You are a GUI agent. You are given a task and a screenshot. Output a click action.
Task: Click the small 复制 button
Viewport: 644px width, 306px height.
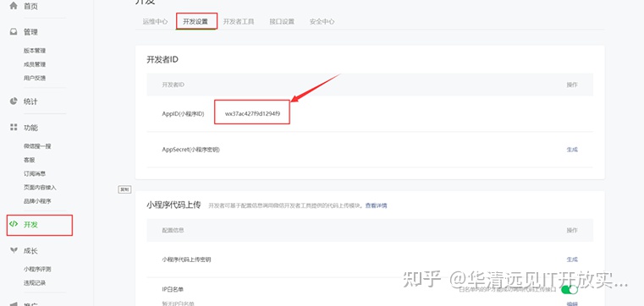tap(124, 189)
